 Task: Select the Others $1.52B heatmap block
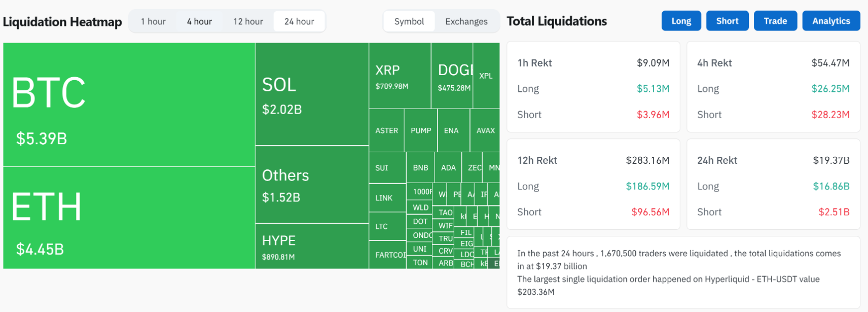pyautogui.click(x=312, y=185)
